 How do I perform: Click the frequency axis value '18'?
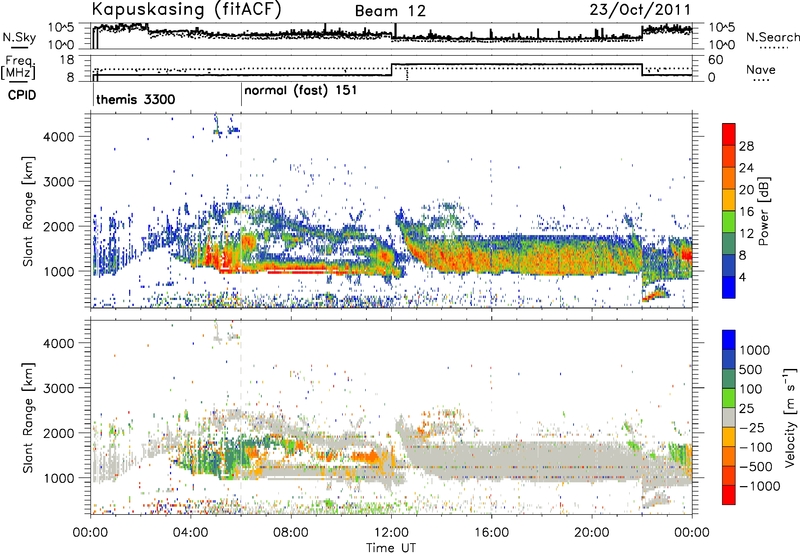coord(66,59)
